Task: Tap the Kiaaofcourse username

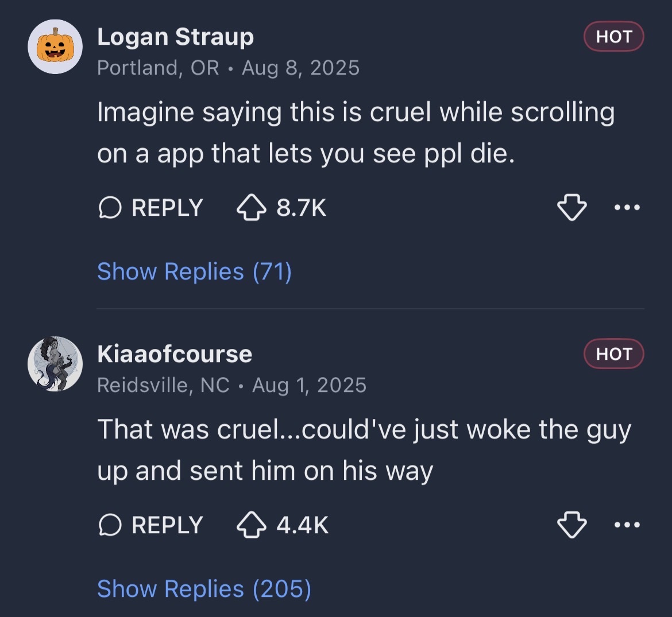Action: [x=175, y=354]
